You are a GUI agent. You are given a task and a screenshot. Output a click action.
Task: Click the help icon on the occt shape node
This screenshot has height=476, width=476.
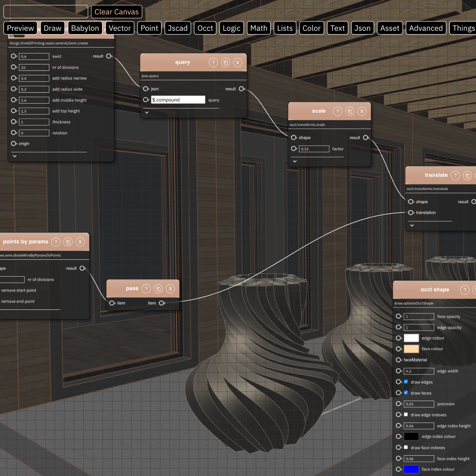pyautogui.click(x=465, y=290)
